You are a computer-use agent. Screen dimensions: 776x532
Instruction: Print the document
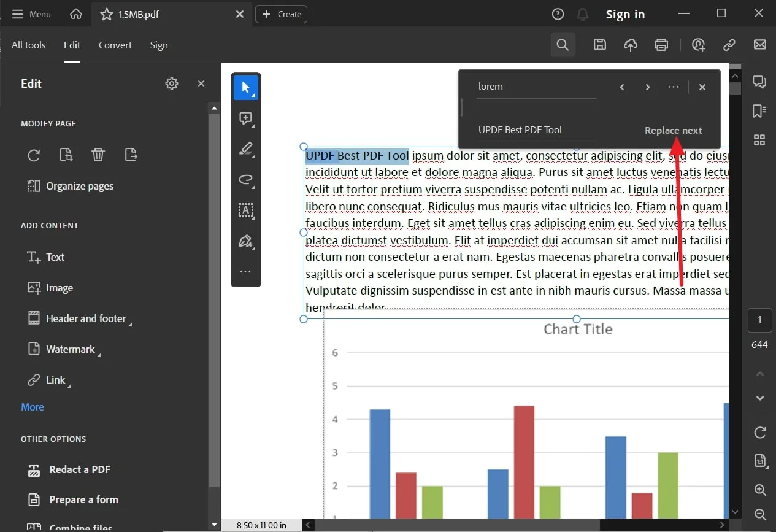point(661,44)
